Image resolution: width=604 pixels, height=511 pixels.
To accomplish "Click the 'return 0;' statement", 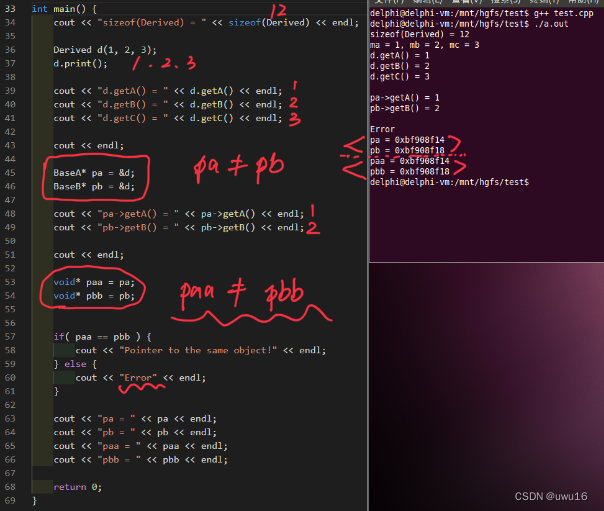I will point(77,487).
